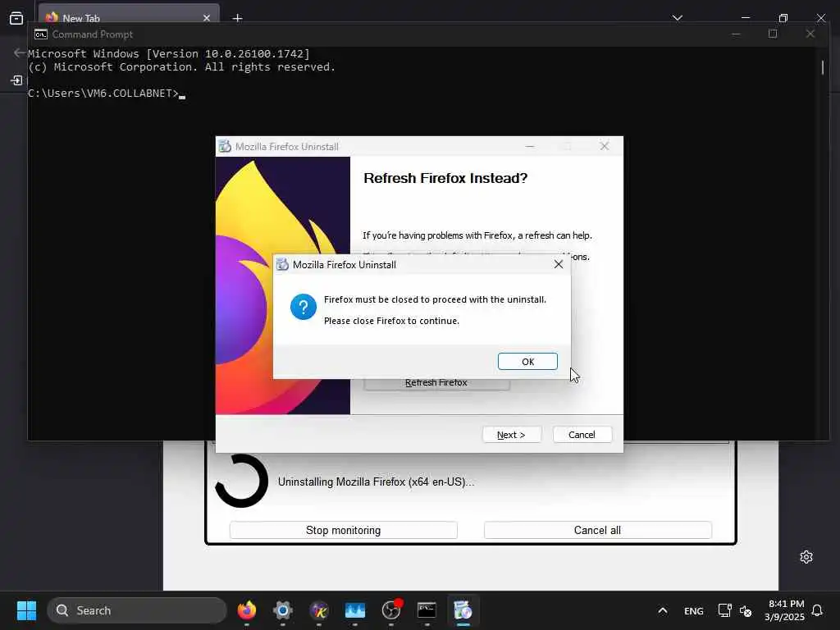Minimize the Firefox Uninstall wizard window

(x=530, y=146)
